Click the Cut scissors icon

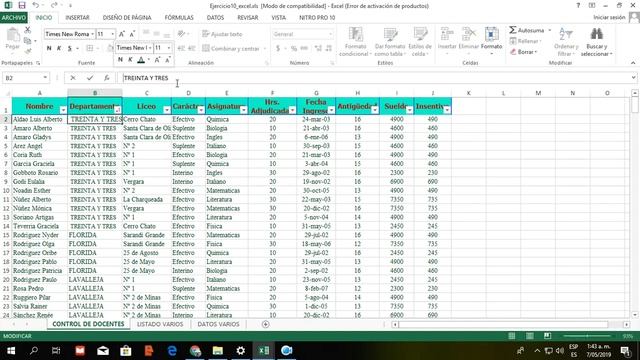point(28,30)
